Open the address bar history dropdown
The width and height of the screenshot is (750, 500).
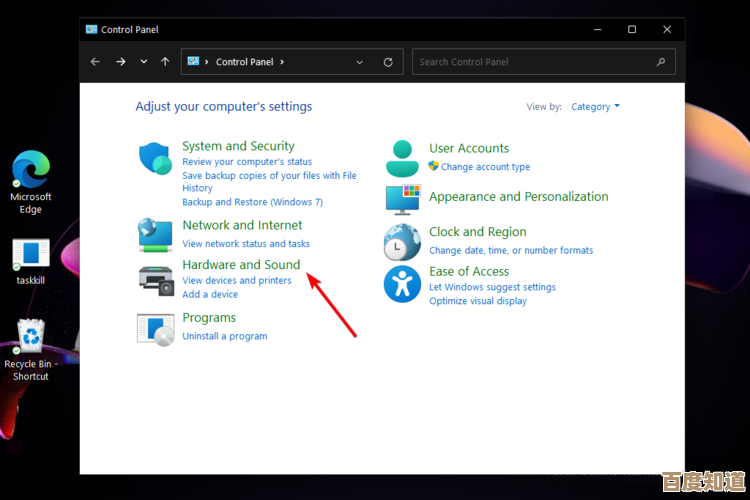(360, 62)
